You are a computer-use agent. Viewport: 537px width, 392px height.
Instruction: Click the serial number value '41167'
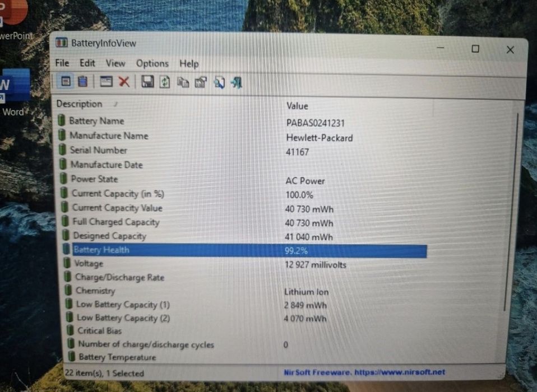click(297, 152)
